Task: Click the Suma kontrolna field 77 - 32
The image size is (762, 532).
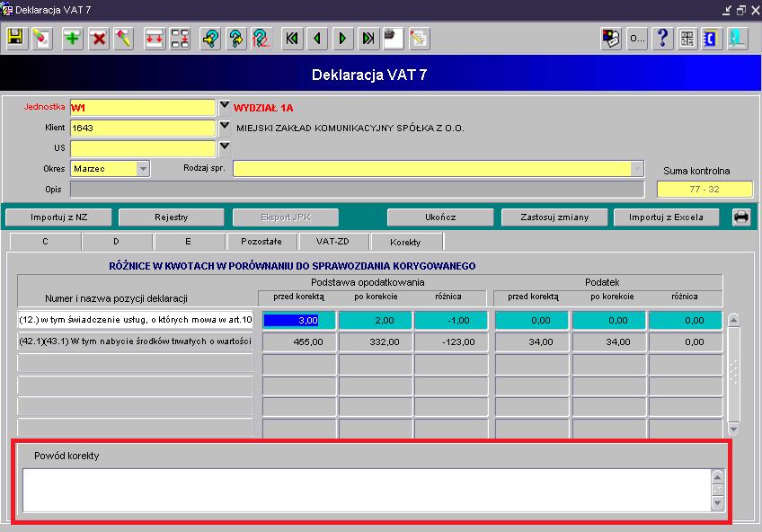Action: [704, 189]
